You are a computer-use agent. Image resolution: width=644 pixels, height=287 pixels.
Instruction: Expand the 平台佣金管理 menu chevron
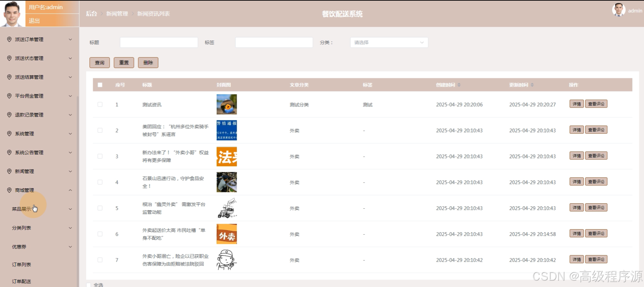(x=70, y=96)
